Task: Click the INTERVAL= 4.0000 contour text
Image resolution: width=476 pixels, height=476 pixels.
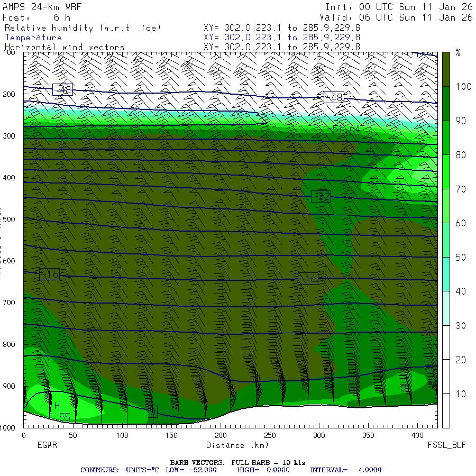Action: point(345,470)
